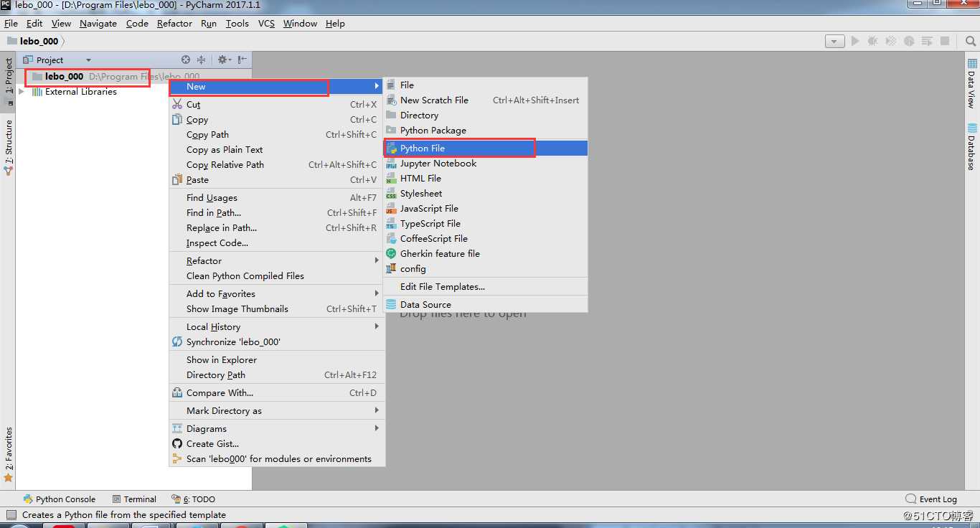Click Copy Relative Path entry

tap(276, 164)
